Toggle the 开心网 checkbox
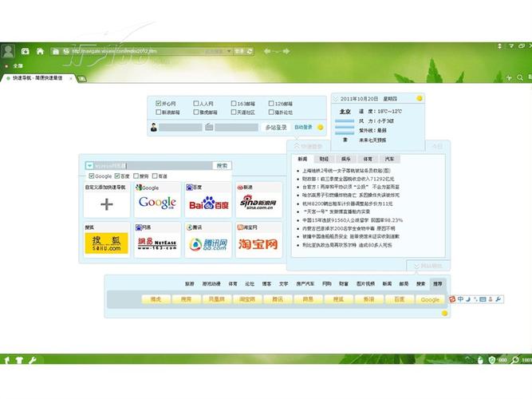Image resolution: width=532 pixels, height=399 pixels. (158, 104)
